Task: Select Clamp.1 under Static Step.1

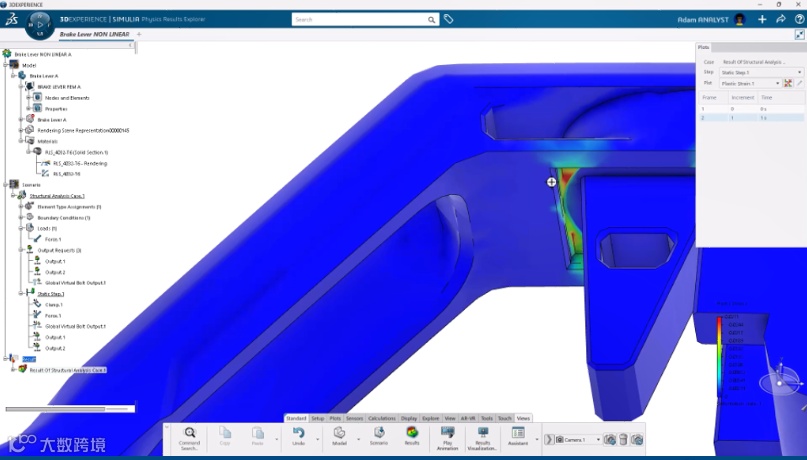Action: (x=54, y=305)
